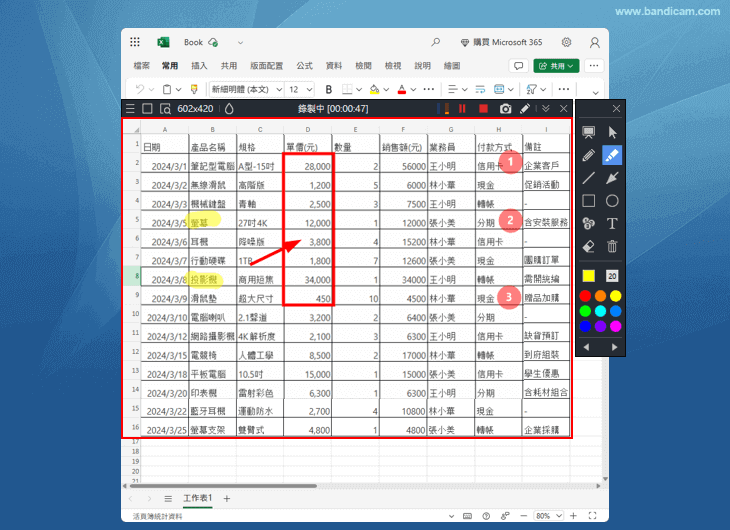The image size is (730, 530).
Task: Open the comments pane button
Action: point(519,66)
